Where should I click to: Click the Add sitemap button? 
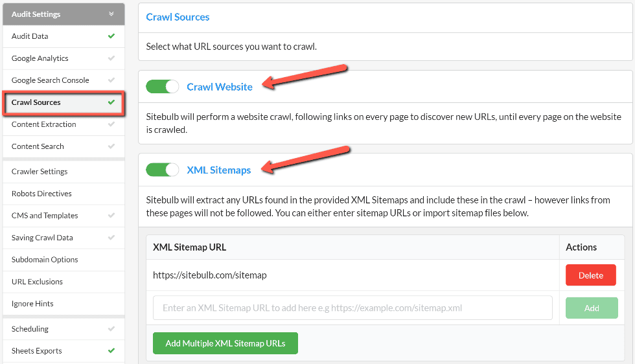coord(592,308)
